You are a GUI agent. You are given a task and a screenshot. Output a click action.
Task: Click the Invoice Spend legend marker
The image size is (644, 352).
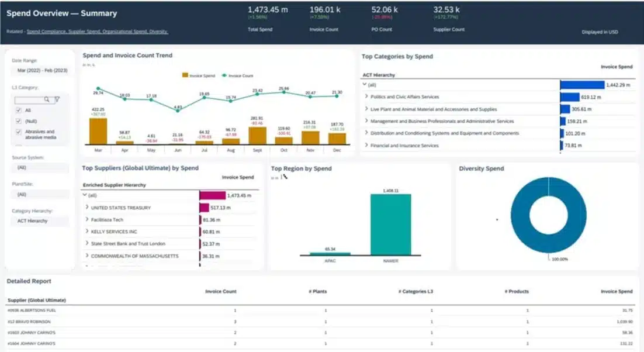[185, 75]
